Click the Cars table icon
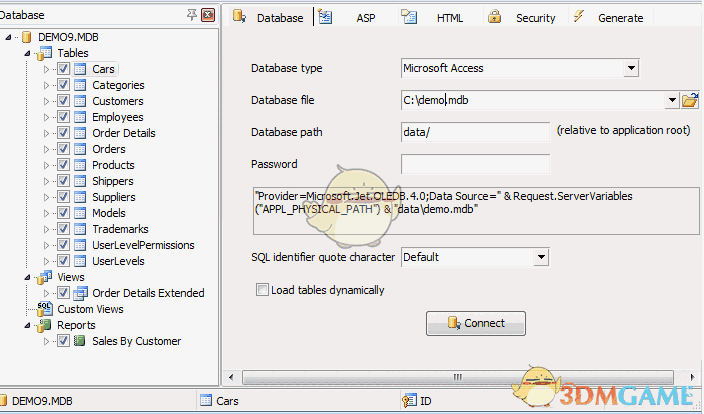This screenshot has width=704, height=414. pos(80,69)
